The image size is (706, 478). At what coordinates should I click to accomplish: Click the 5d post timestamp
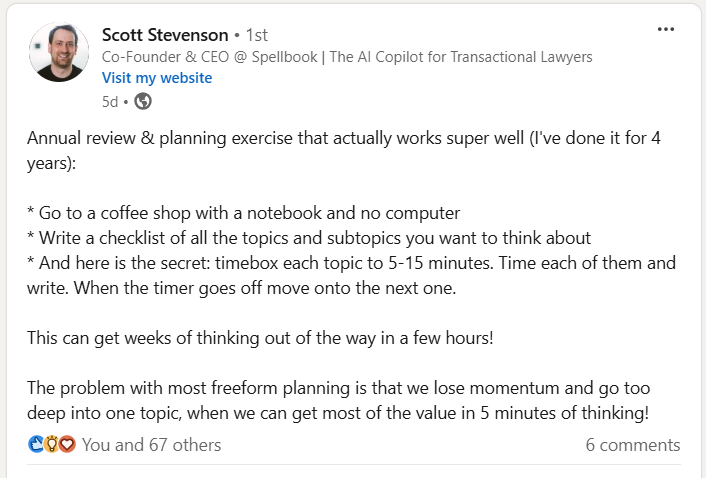pyautogui.click(x=110, y=102)
